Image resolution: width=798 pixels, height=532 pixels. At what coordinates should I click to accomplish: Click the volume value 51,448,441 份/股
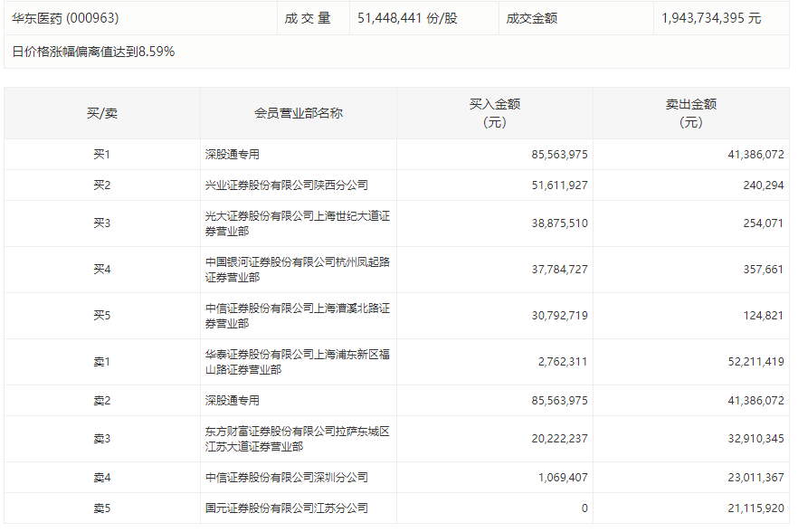(x=407, y=18)
